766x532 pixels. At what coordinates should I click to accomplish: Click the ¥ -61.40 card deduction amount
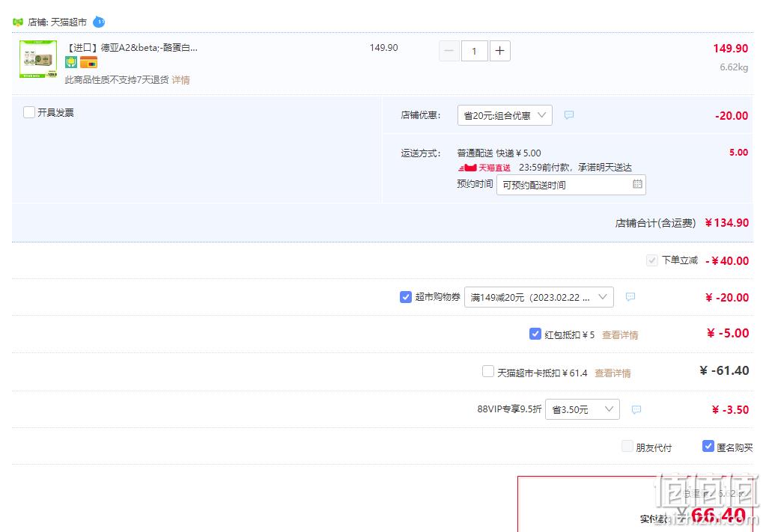725,370
